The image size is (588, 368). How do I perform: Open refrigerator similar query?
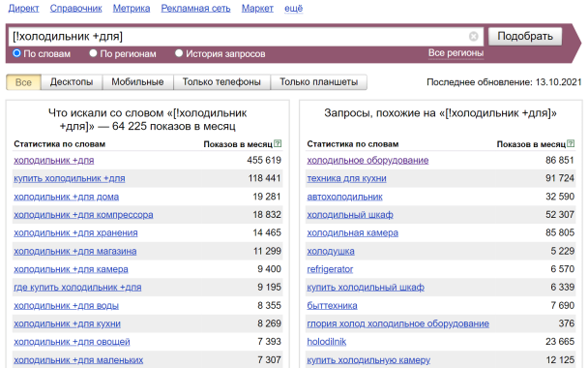pyautogui.click(x=330, y=269)
